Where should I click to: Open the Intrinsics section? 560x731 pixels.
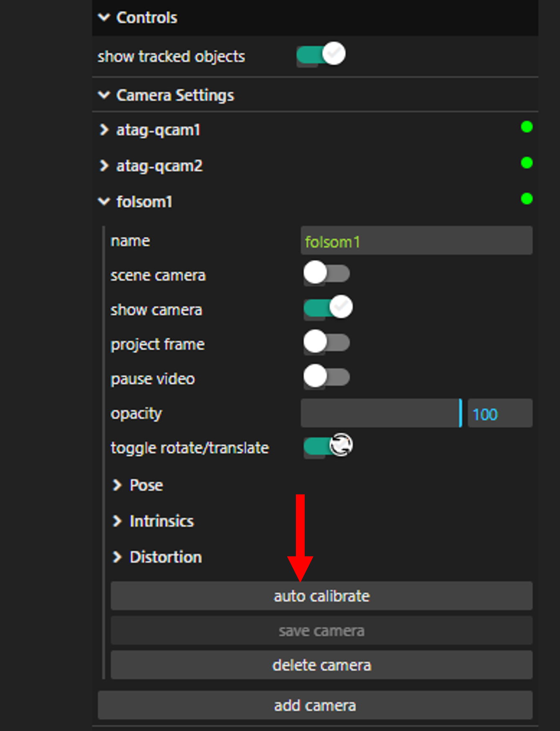118,521
